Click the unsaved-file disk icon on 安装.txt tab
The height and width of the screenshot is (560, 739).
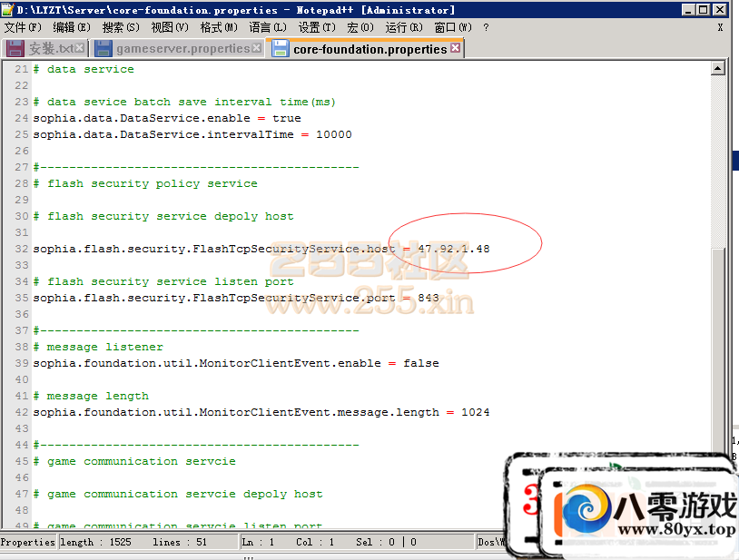(x=17, y=48)
